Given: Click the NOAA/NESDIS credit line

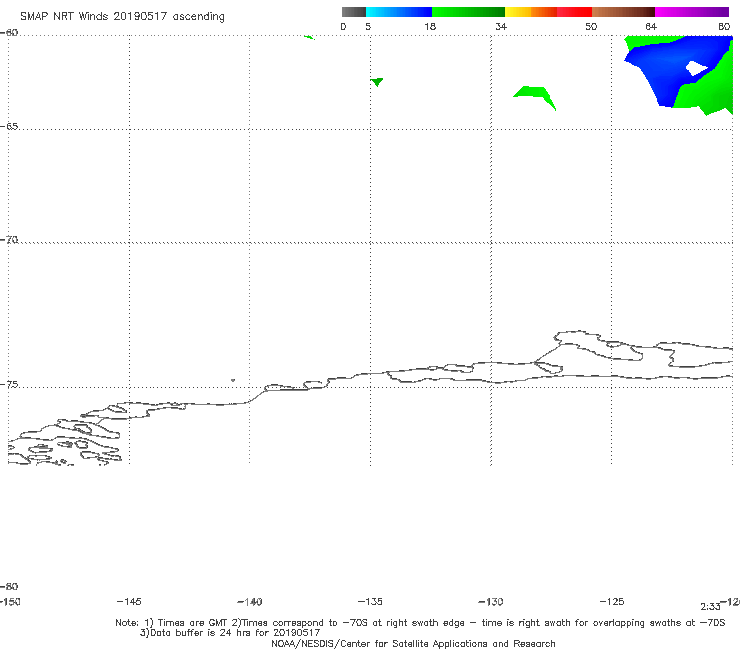Looking at the screenshot, I should pos(413,644).
